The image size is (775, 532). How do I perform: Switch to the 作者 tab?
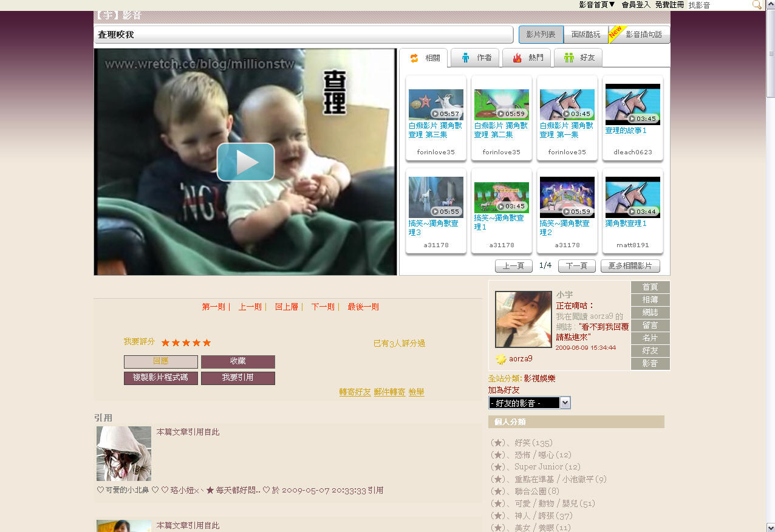click(475, 58)
